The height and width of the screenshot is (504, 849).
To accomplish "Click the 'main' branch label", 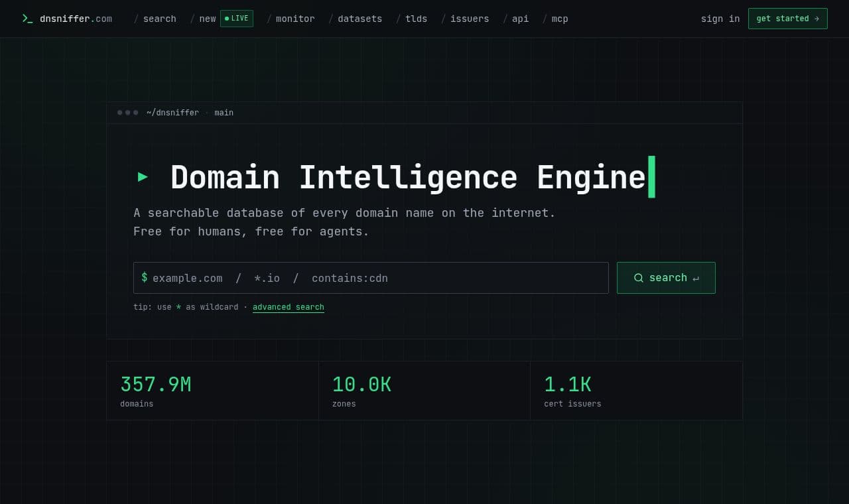I will [224, 113].
